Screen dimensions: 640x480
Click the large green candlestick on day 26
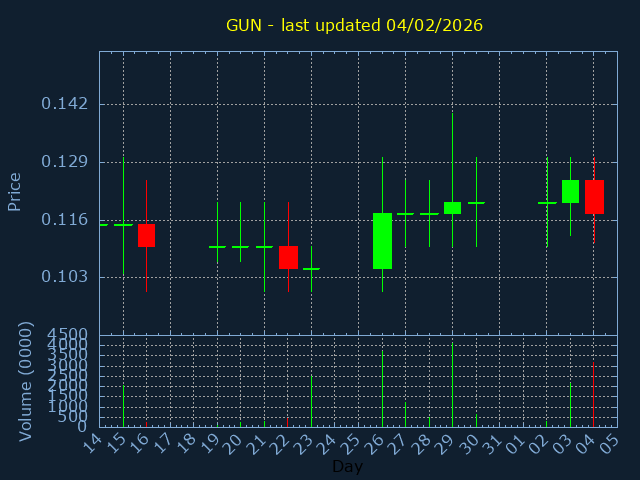pos(382,241)
